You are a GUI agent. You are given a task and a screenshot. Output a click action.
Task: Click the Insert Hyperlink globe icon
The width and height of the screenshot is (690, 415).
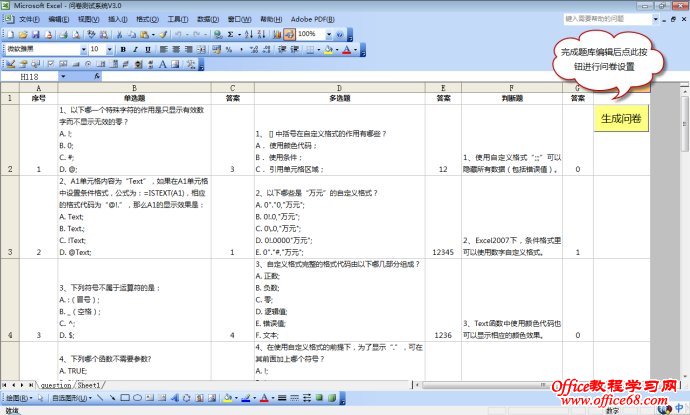point(218,34)
